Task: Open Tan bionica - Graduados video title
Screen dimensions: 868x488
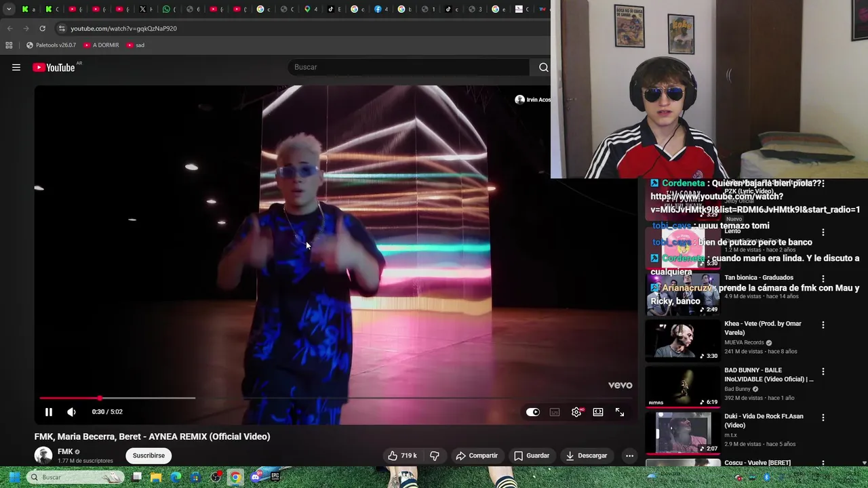Action: pos(759,277)
